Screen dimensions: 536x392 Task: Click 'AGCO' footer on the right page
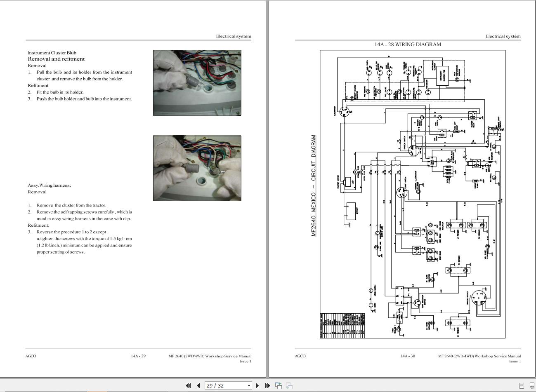[x=300, y=356]
